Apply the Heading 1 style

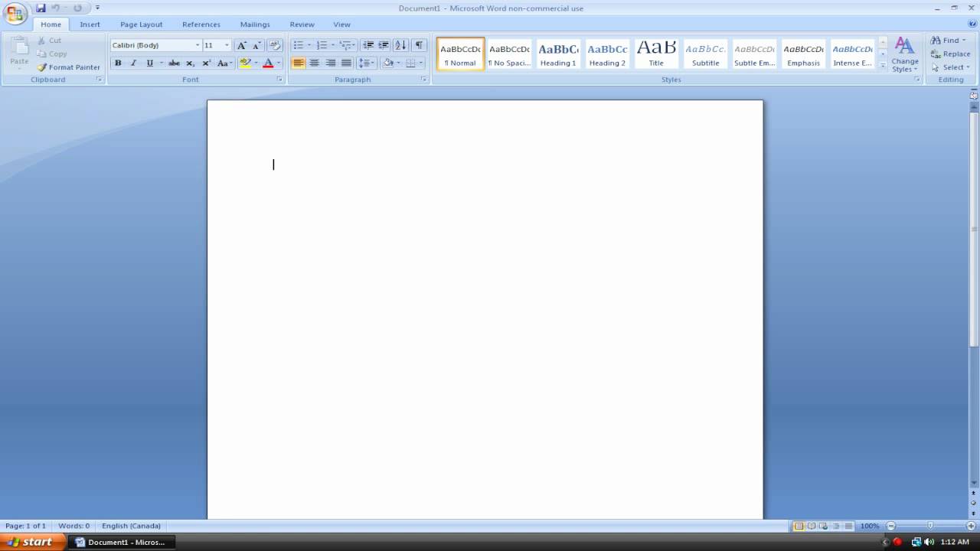click(558, 54)
